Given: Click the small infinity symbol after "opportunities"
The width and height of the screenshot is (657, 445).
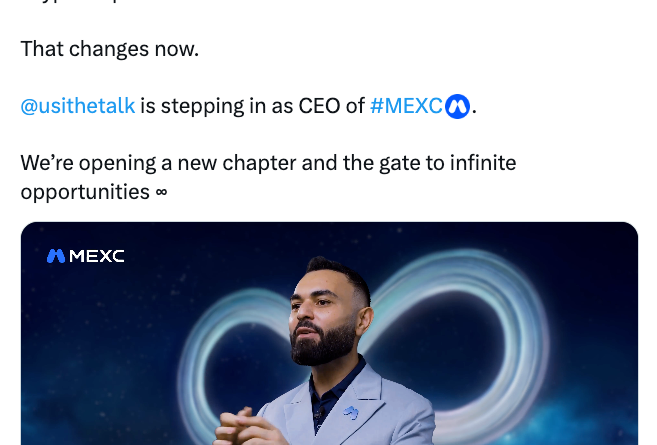Looking at the screenshot, I should (161, 192).
